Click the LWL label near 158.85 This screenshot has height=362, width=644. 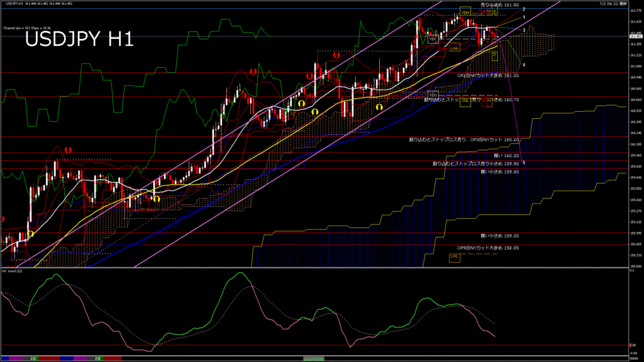point(454,256)
